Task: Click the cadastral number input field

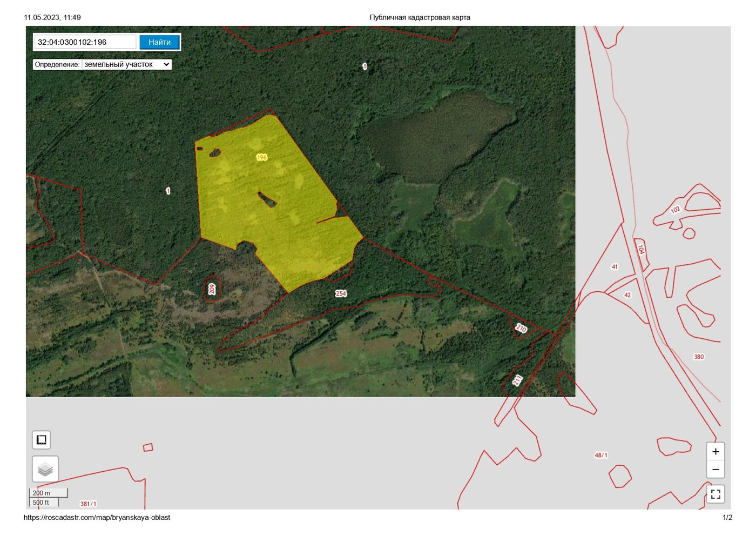Action: pos(85,42)
